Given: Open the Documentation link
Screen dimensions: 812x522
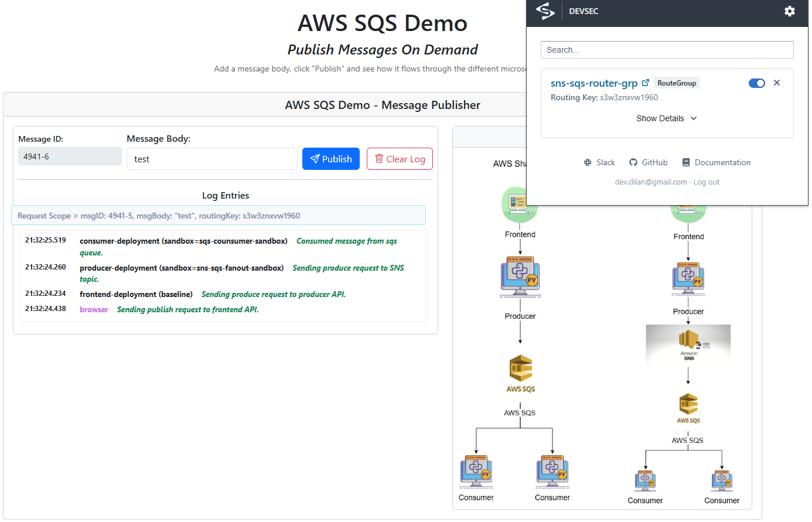Looking at the screenshot, I should pyautogui.click(x=716, y=162).
